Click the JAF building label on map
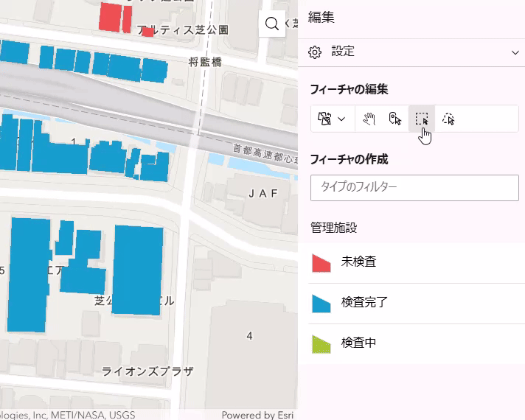This screenshot has height=420, width=525. point(263,194)
